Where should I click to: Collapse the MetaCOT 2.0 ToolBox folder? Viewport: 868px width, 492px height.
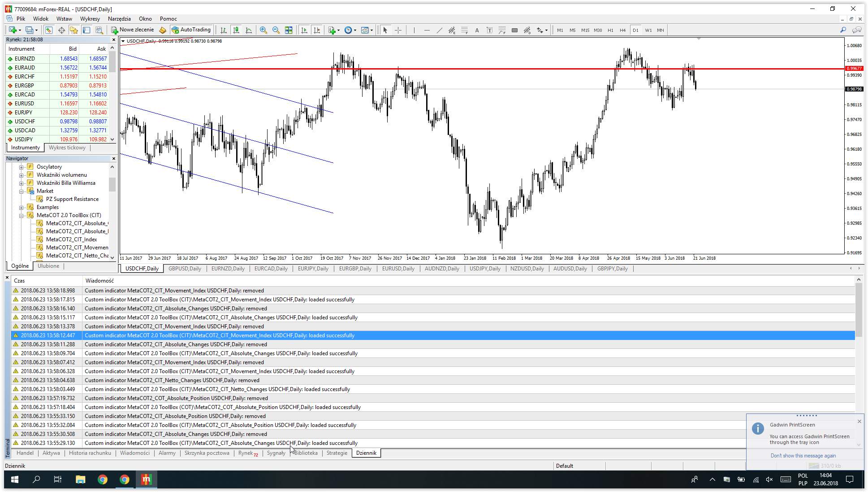[x=21, y=215]
